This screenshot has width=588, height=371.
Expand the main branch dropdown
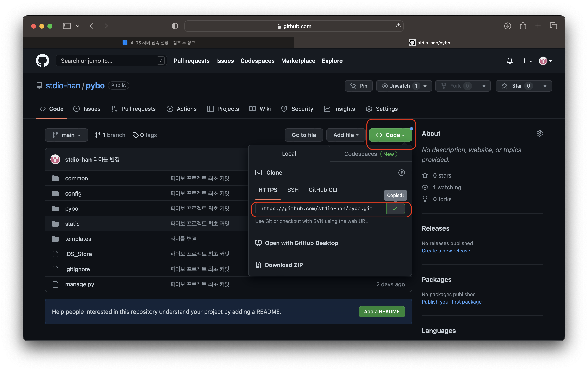[66, 135]
